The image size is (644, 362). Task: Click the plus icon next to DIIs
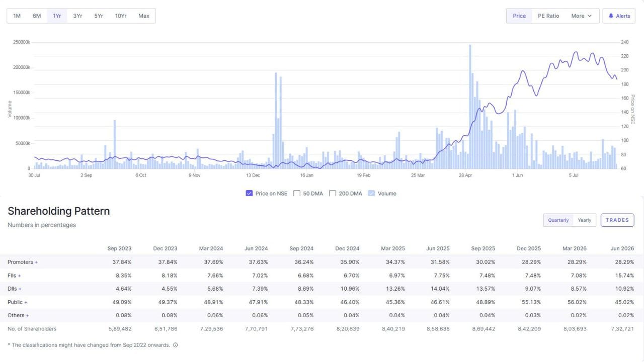click(x=20, y=289)
